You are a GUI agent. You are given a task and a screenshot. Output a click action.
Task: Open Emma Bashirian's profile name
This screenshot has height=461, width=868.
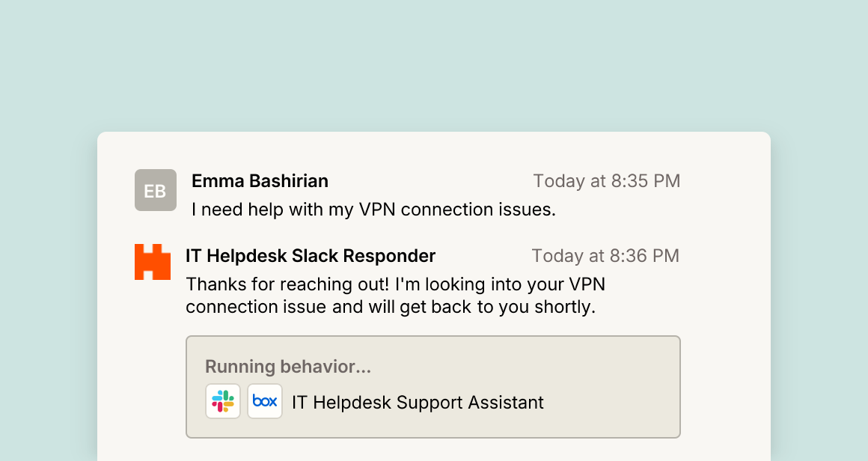click(x=260, y=181)
